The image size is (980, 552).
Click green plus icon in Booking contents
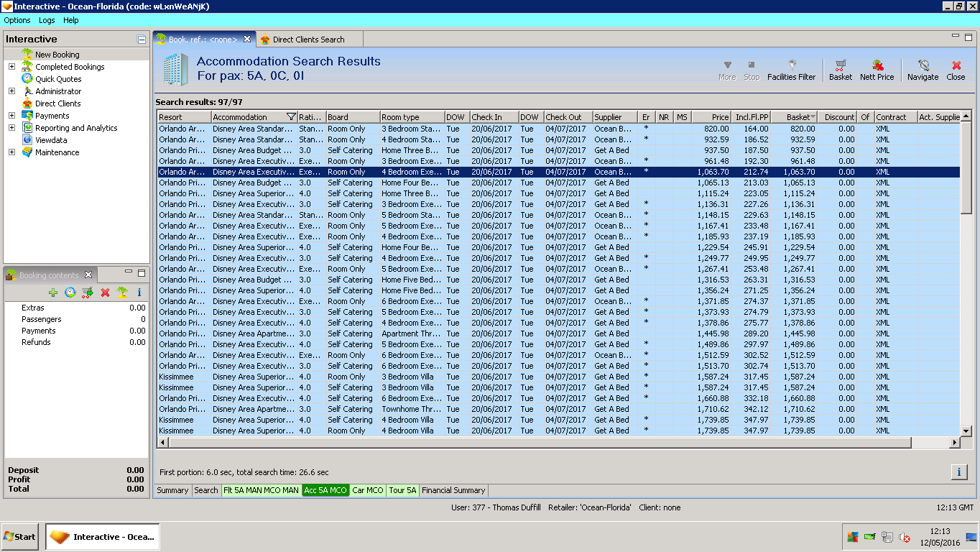click(x=53, y=293)
